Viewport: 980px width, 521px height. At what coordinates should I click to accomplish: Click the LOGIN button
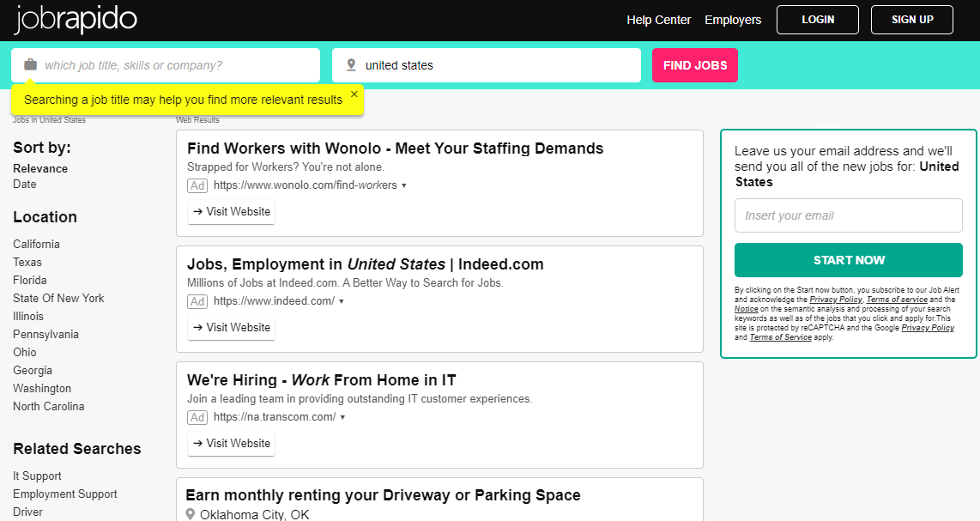coord(818,20)
